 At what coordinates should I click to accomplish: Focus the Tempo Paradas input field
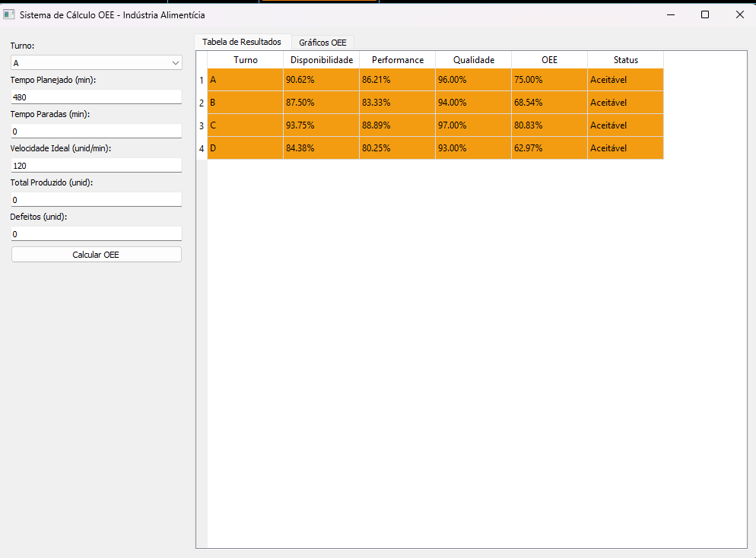tap(97, 131)
